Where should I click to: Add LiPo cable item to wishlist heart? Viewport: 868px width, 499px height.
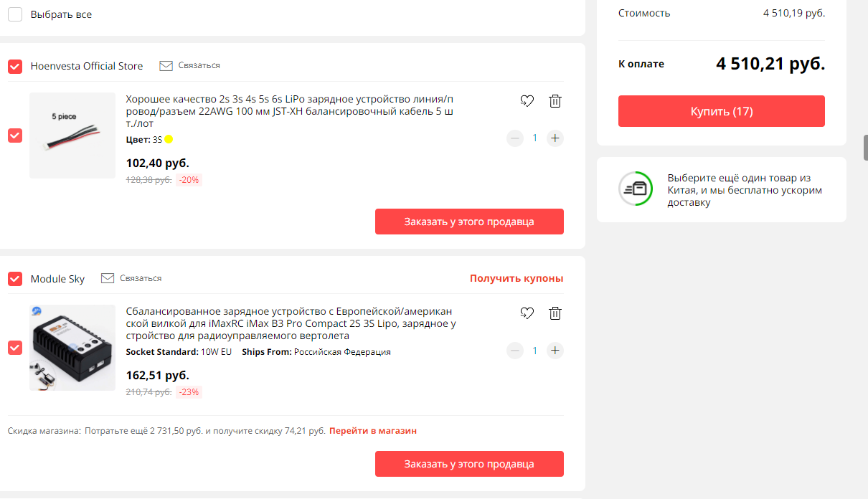(x=527, y=101)
